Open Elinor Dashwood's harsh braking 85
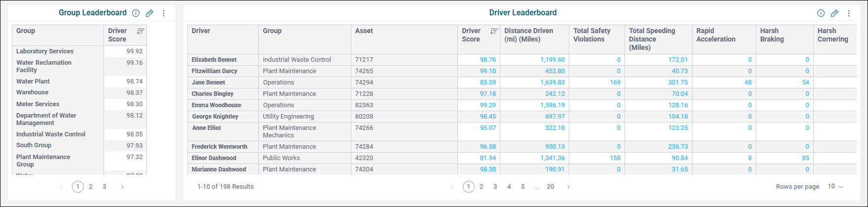This screenshot has height=207, width=868. (805, 158)
